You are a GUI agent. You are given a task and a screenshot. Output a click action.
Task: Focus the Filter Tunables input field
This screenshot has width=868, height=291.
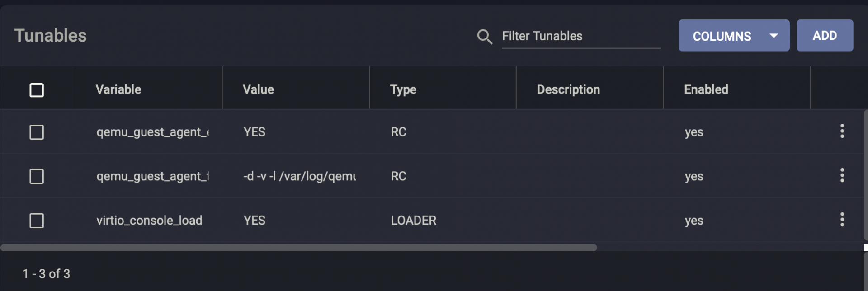click(x=581, y=36)
